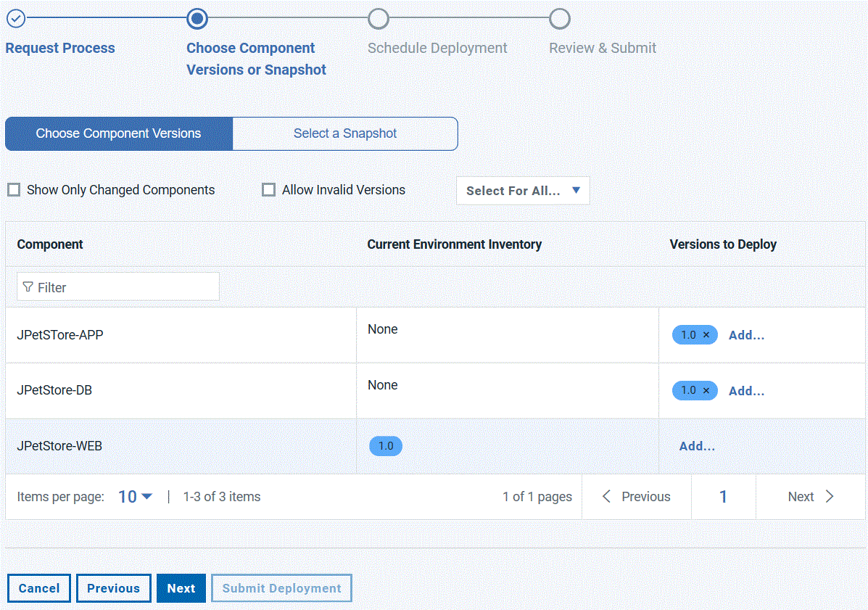Click the left chevron Previous page icon
The height and width of the screenshot is (610, 868).
point(607,497)
